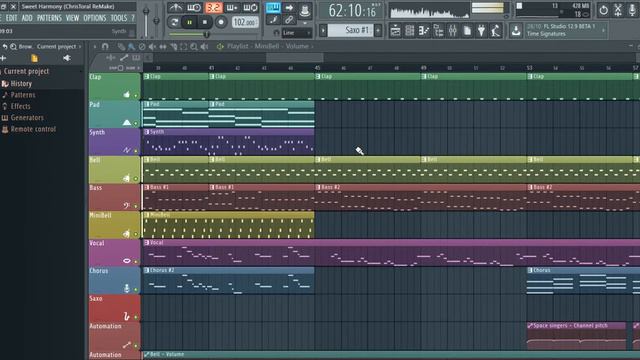The image size is (640, 360).
Task: Enable typing keyboard to piano icon
Action: click(273, 7)
